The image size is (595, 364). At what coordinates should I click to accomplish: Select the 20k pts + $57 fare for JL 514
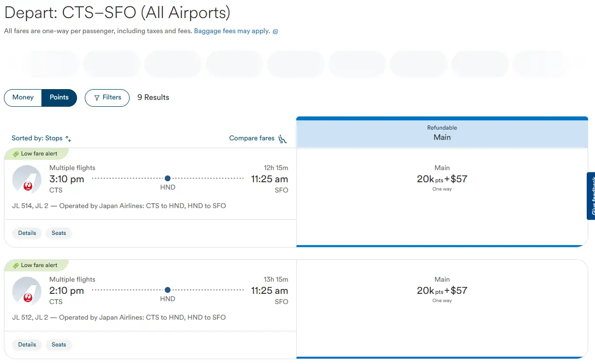pos(442,179)
